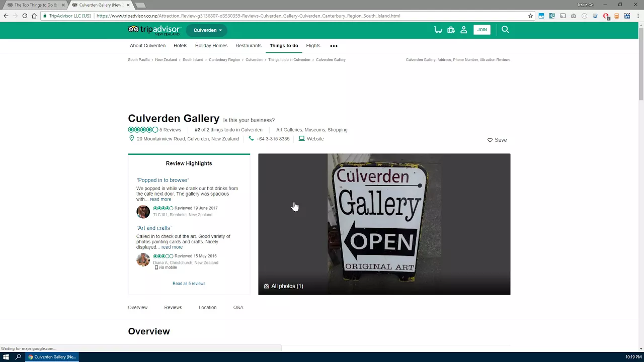Follow the South Island breadcrumb

click(193, 60)
